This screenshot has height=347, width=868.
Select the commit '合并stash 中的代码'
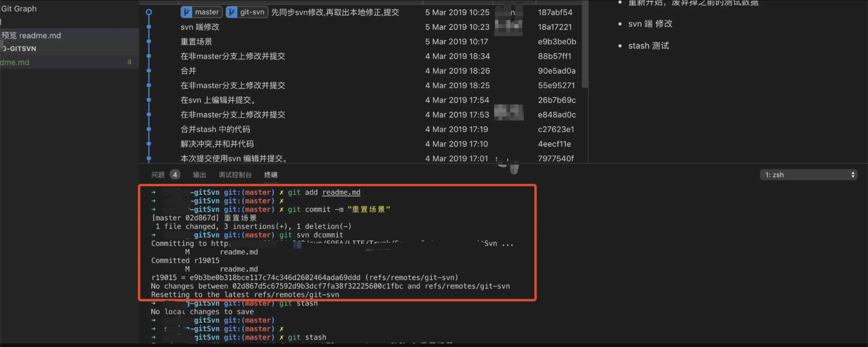[x=215, y=129]
